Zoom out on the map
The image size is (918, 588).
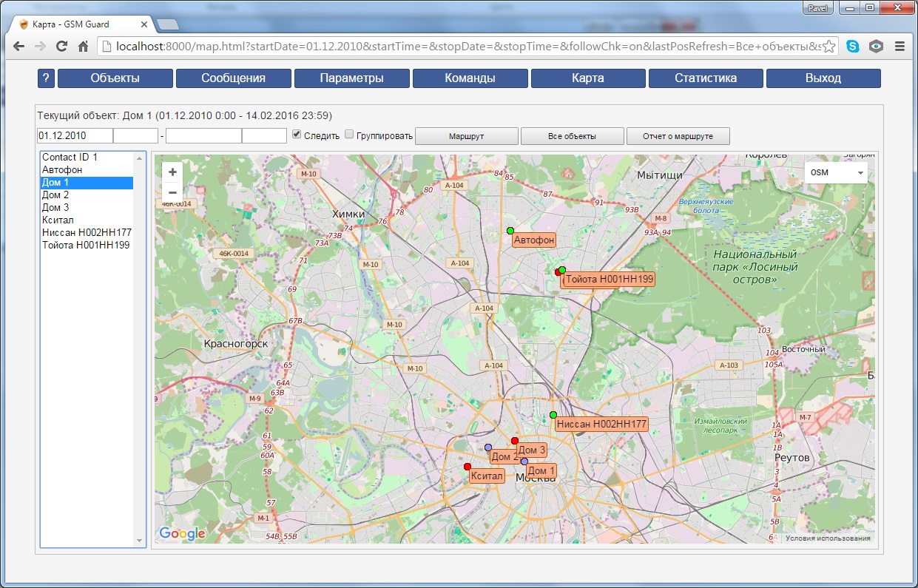coord(172,192)
